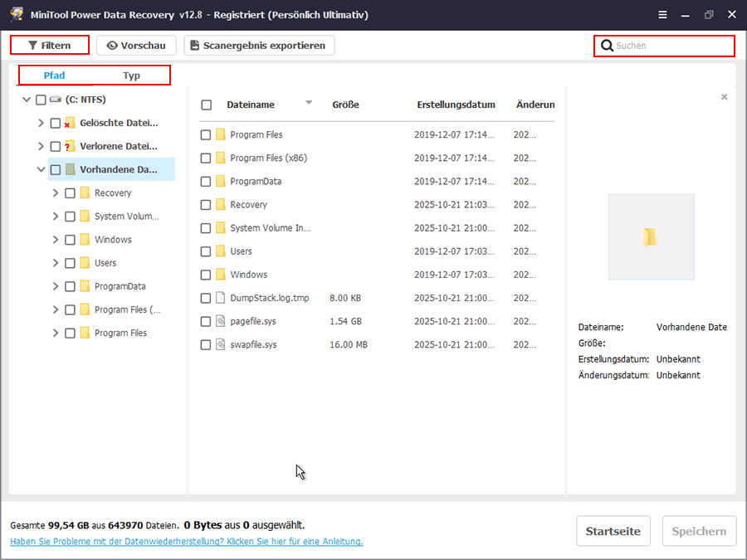The image size is (747, 560).
Task: Click inside the Suchen search field
Action: (656, 46)
